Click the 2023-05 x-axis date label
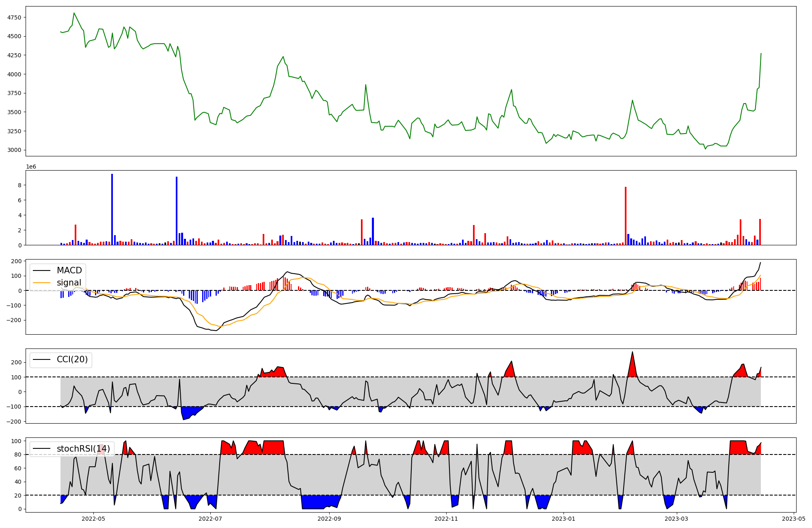 (794, 518)
